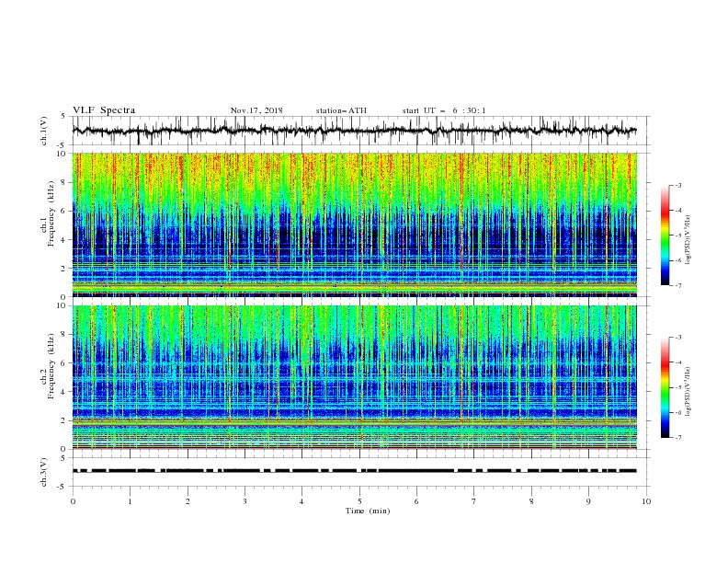Click ch.2 color bar label "-7"
Image resolution: width=728 pixels, height=563 pixels.
pyautogui.click(x=678, y=438)
